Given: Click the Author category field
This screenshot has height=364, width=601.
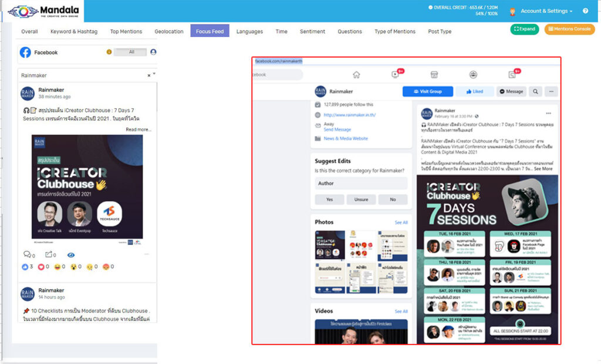Looking at the screenshot, I should pyautogui.click(x=361, y=183).
